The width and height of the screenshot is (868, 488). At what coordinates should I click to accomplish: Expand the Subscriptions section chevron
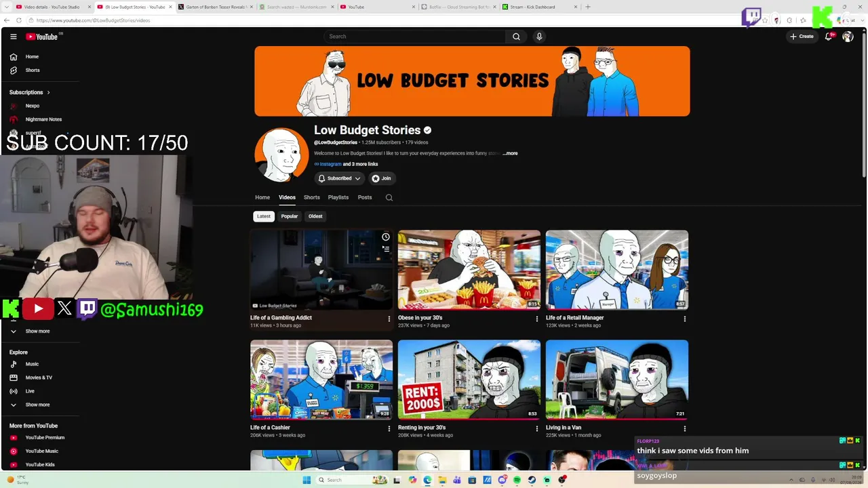pyautogui.click(x=48, y=92)
